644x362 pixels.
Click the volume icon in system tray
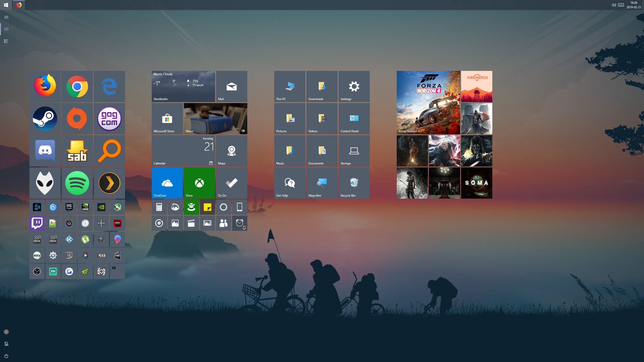tap(614, 5)
